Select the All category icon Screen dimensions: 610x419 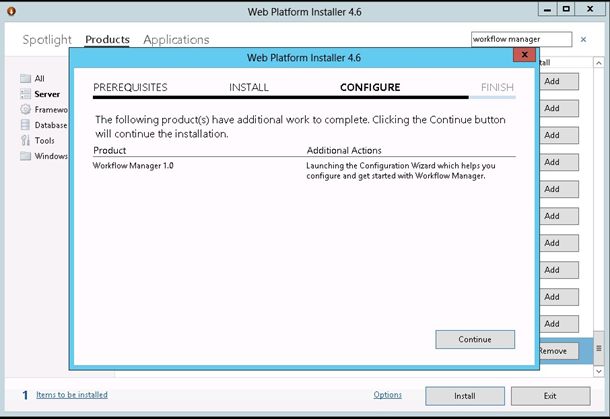tap(25, 78)
